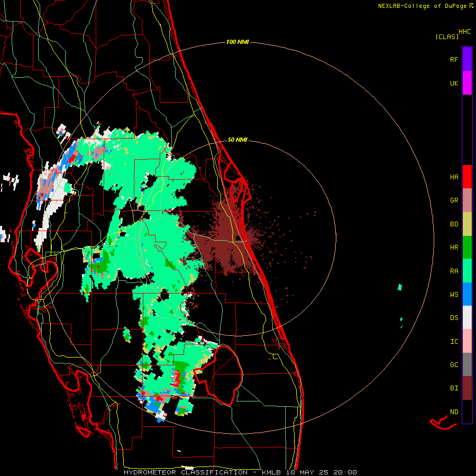Click the NEXLAB-College of DuPage credit text
The width and height of the screenshot is (476, 476).
(x=423, y=6)
